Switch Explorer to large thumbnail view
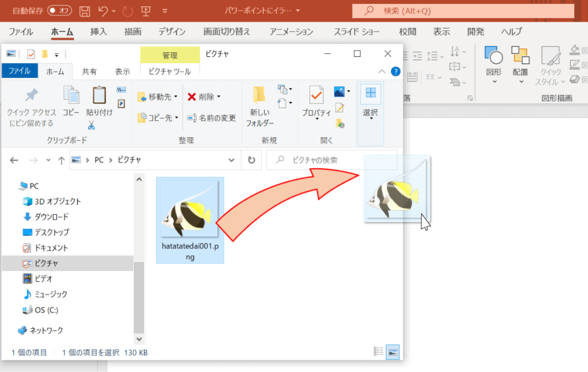Screen dimensions: 588x372 click(393, 352)
